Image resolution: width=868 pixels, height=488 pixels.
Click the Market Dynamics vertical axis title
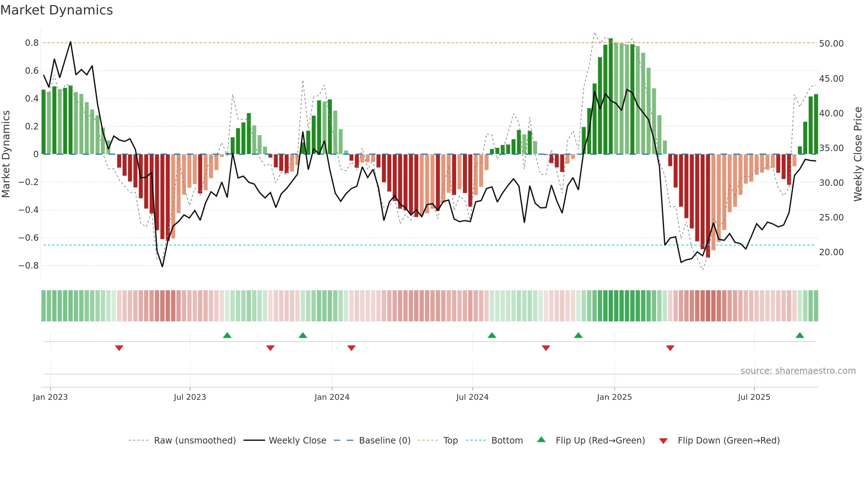click(6, 154)
